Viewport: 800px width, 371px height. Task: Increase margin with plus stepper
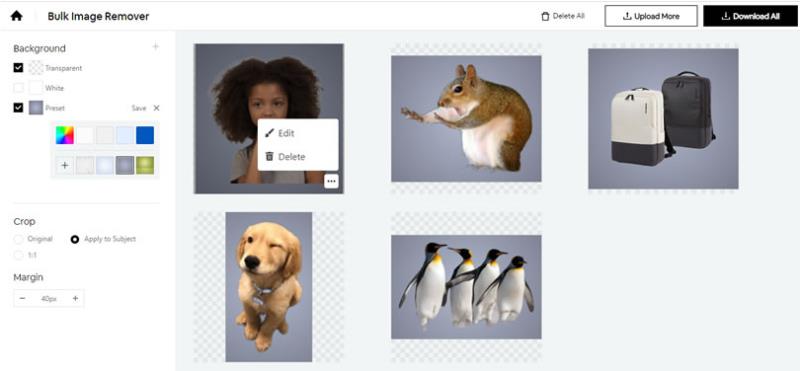(x=75, y=299)
